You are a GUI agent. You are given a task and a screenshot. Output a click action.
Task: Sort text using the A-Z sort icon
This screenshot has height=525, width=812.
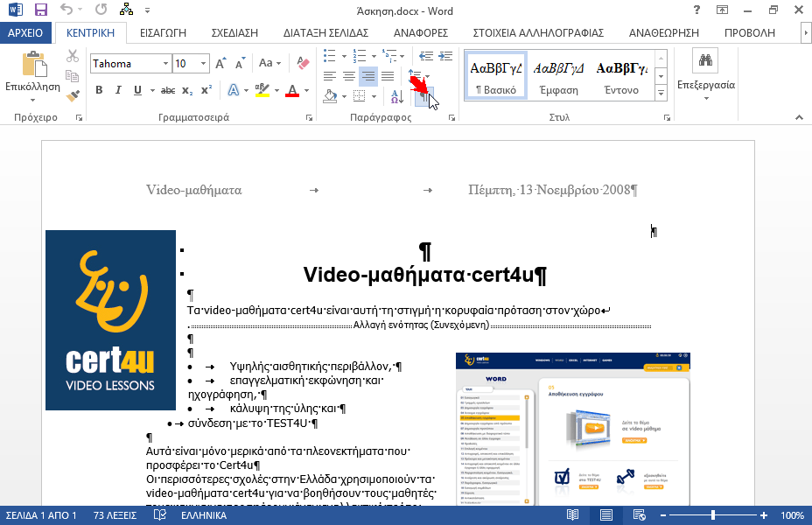(397, 95)
